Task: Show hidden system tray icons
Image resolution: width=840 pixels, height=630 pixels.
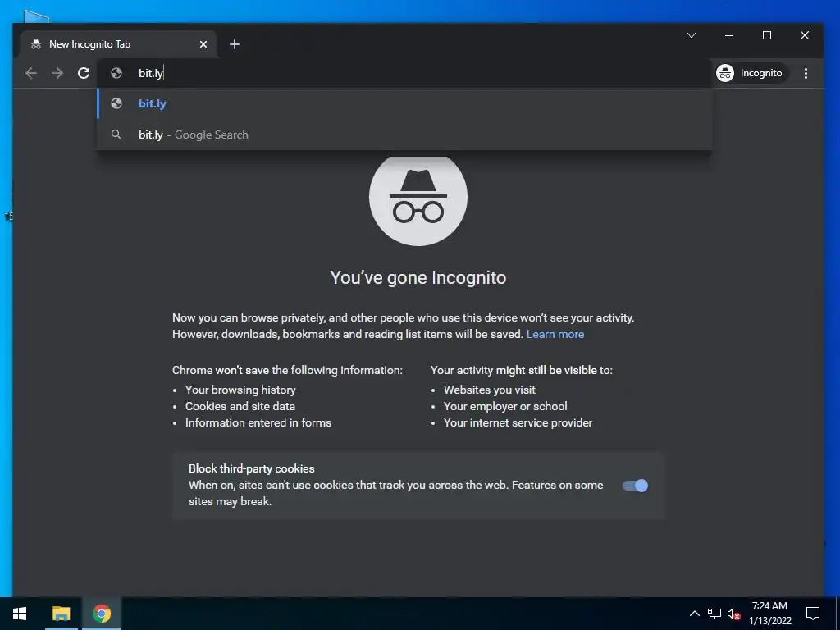Action: pyautogui.click(x=694, y=614)
